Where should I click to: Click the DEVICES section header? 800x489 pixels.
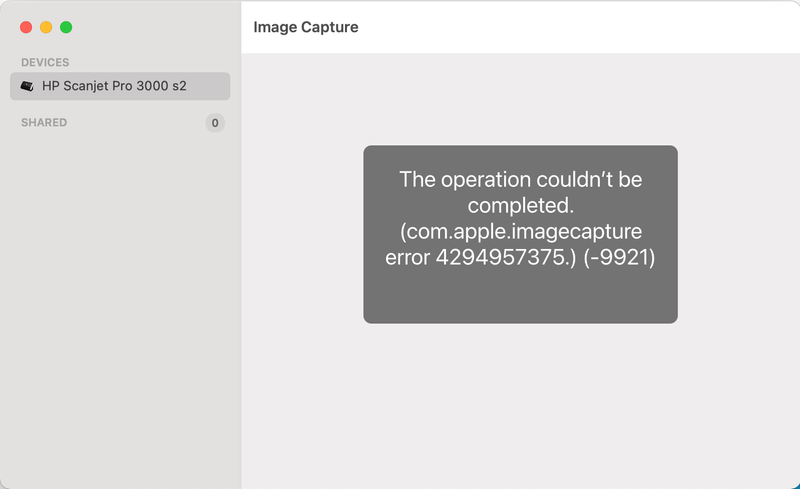click(45, 62)
